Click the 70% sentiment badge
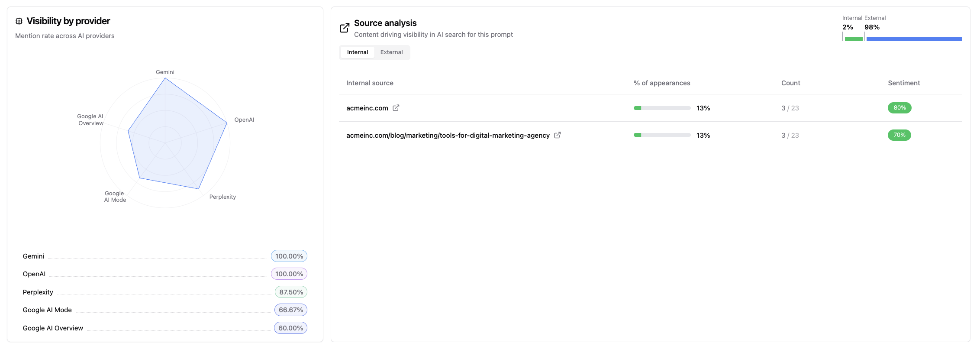The width and height of the screenshot is (980, 346). coord(899,135)
